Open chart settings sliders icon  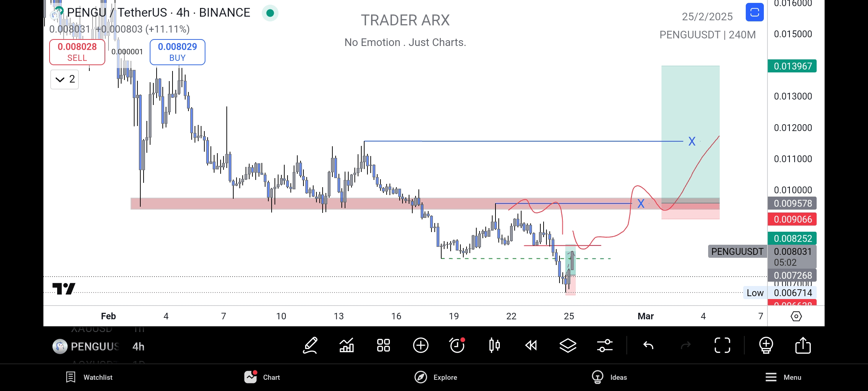[605, 345]
